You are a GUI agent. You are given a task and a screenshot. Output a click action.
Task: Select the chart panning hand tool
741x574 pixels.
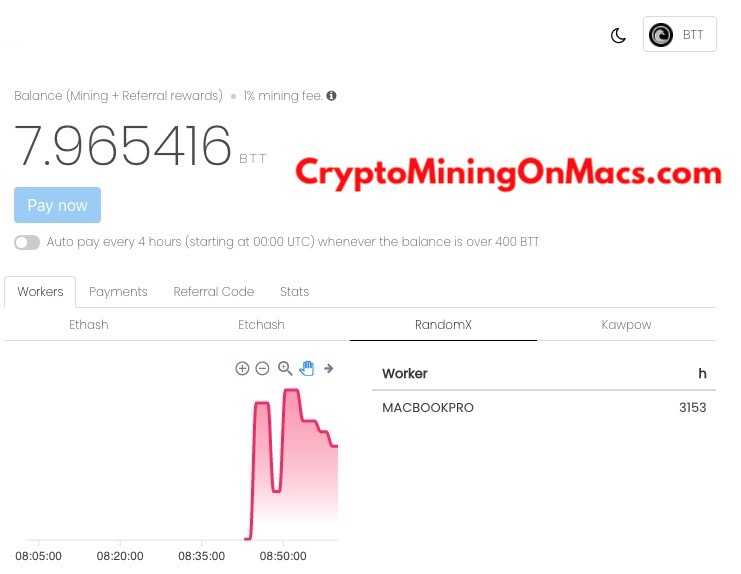(x=307, y=368)
